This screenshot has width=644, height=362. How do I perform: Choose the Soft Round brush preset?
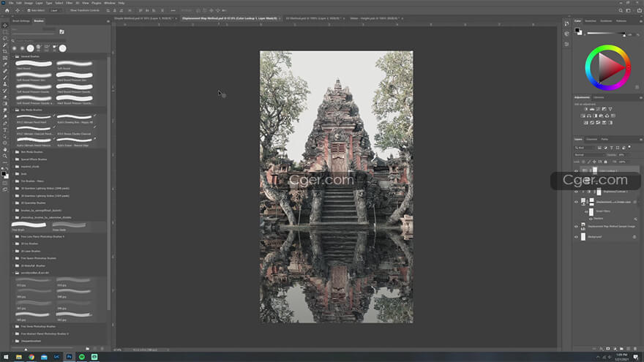coord(74,64)
